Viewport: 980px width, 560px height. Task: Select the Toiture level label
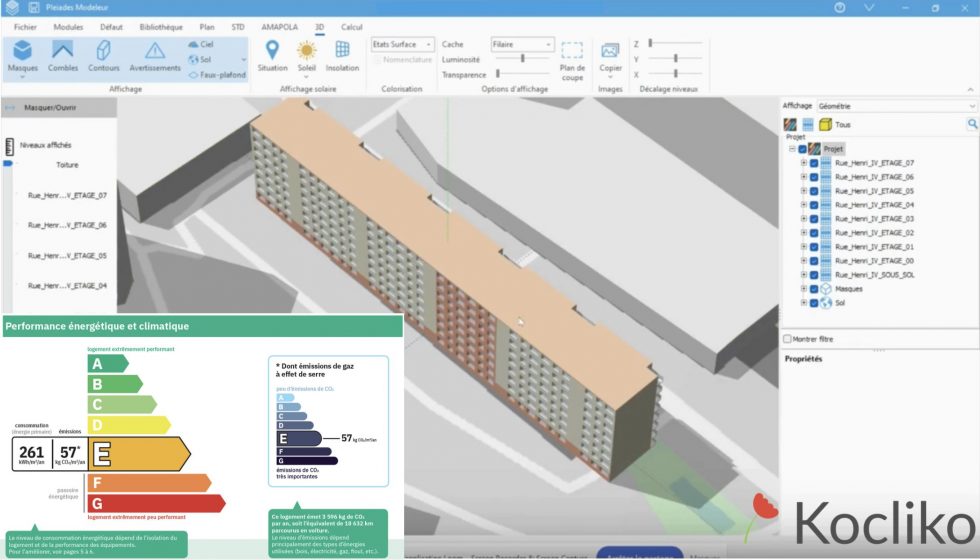click(x=68, y=165)
